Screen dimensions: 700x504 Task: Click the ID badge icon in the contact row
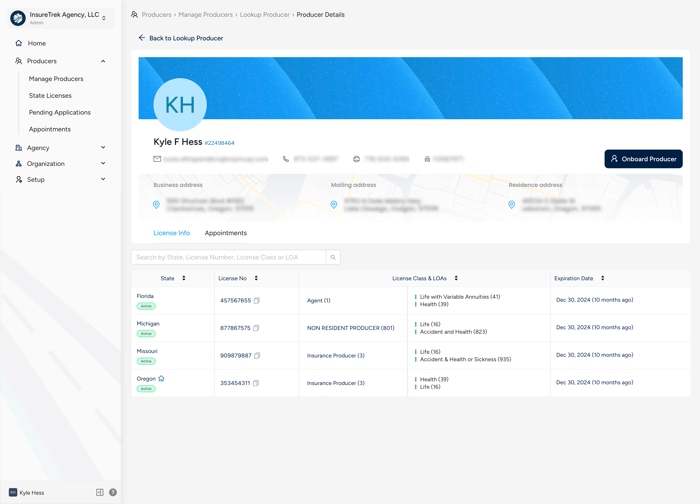click(x=427, y=159)
